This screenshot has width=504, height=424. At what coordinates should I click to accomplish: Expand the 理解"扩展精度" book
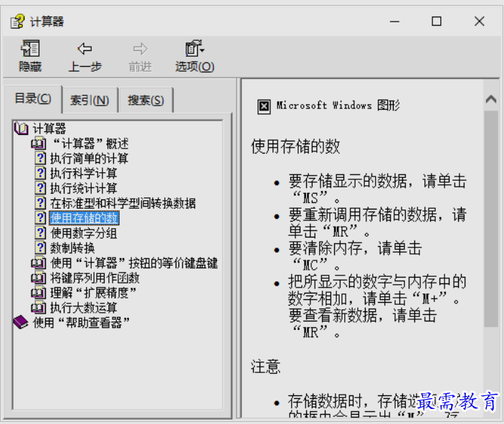click(x=93, y=293)
